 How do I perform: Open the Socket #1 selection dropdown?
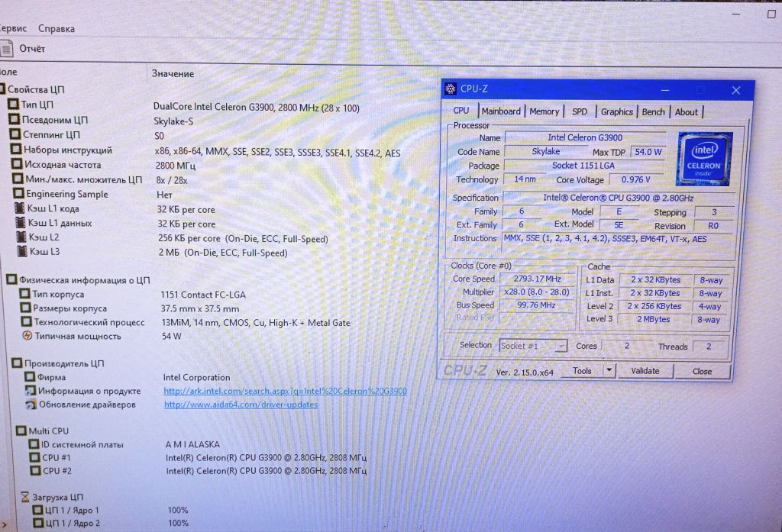pos(532,346)
